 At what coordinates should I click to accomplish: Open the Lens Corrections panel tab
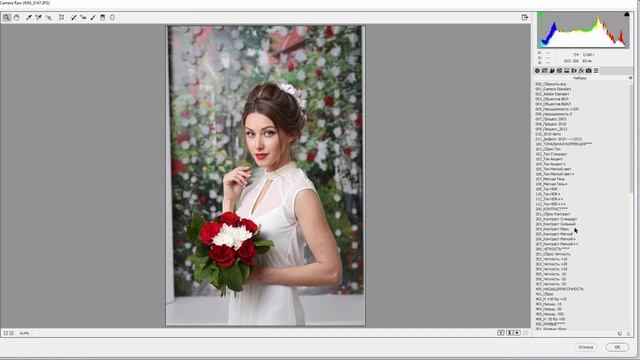click(574, 71)
